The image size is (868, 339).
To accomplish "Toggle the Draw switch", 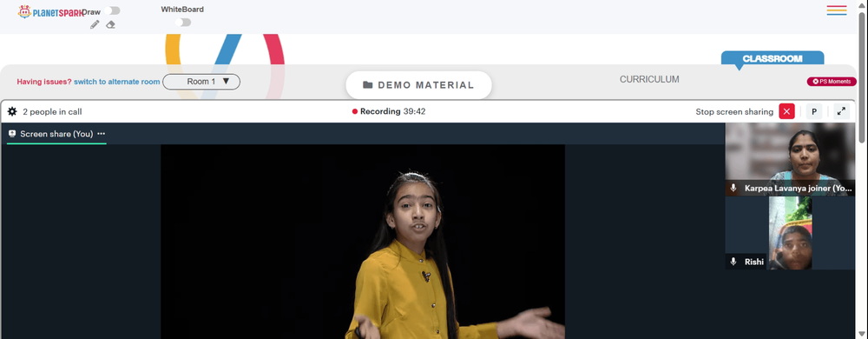I will pos(112,10).
